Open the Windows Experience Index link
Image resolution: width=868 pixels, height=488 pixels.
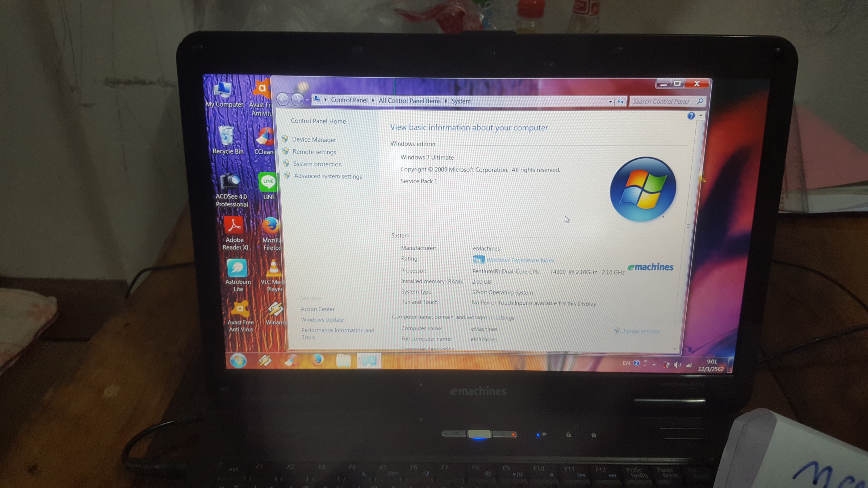(520, 260)
